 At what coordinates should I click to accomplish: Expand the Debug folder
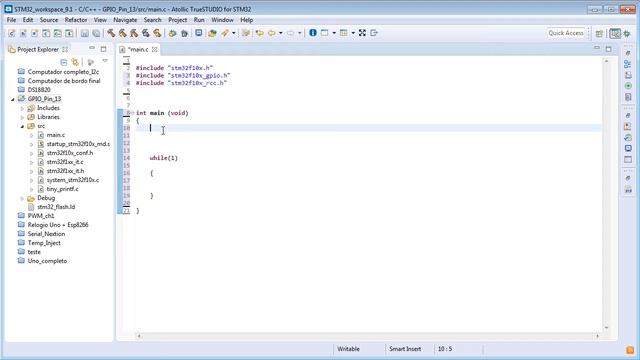coord(22,198)
